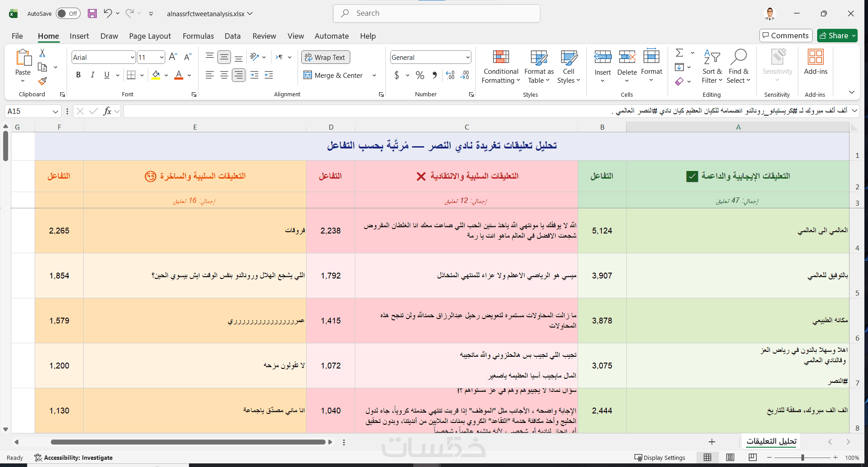The image size is (868, 467).
Task: Click the Redo arrow icon
Action: pyautogui.click(x=130, y=13)
